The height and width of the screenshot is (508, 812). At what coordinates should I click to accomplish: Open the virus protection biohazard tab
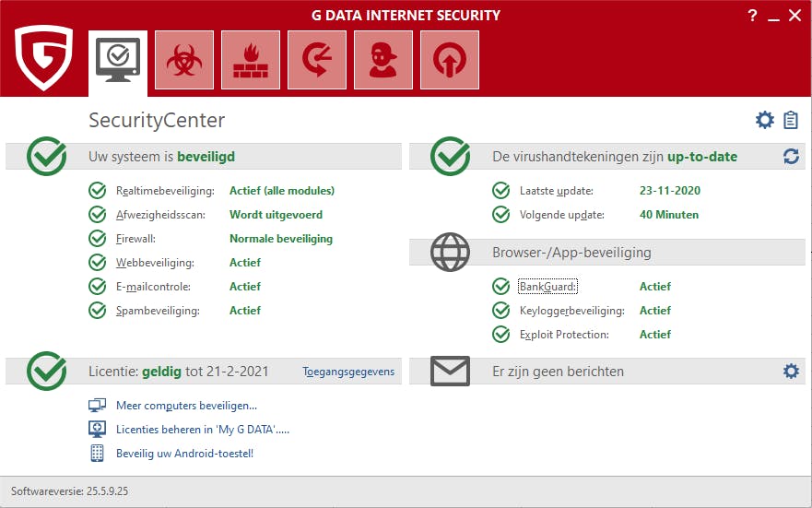coord(184,60)
